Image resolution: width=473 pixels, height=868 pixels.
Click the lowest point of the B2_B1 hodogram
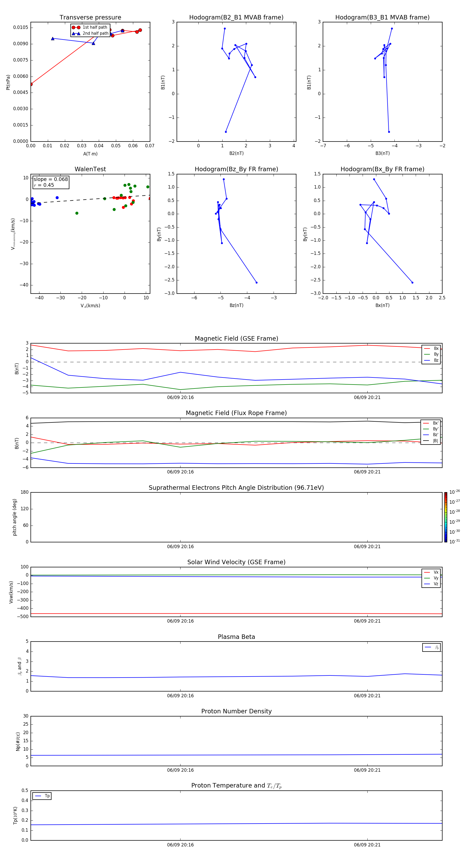[225, 132]
